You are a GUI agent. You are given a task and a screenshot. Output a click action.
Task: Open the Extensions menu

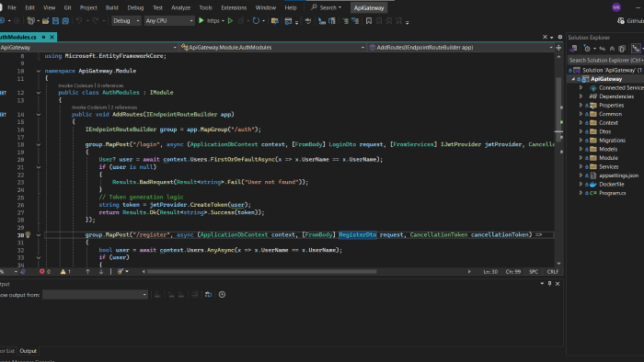click(x=234, y=7)
